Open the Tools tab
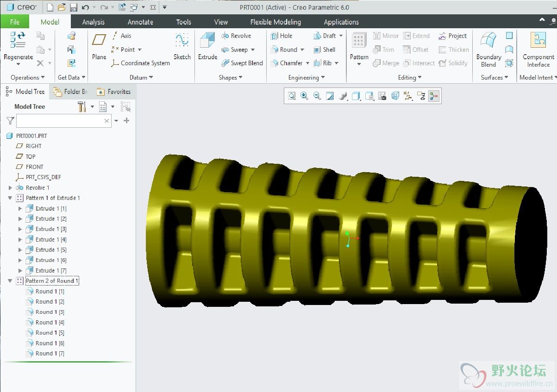This screenshot has width=557, height=392. (x=183, y=22)
